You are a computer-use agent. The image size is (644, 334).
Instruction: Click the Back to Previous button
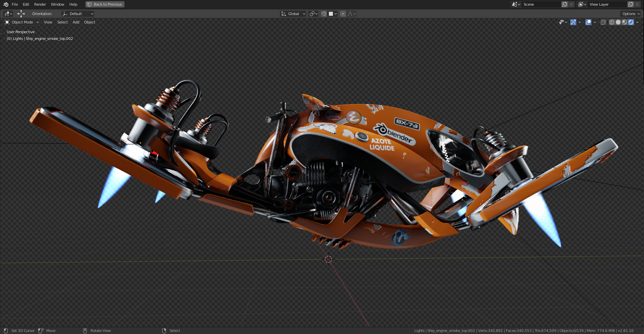click(105, 4)
